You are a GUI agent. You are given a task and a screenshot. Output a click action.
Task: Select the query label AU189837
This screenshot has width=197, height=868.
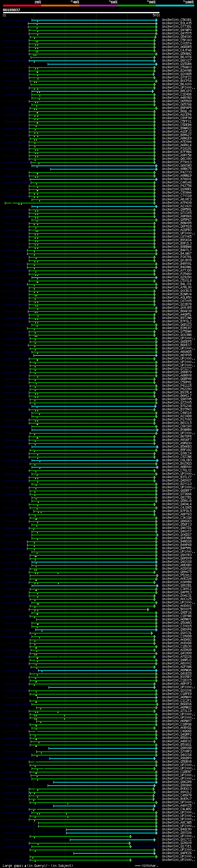point(11,10)
